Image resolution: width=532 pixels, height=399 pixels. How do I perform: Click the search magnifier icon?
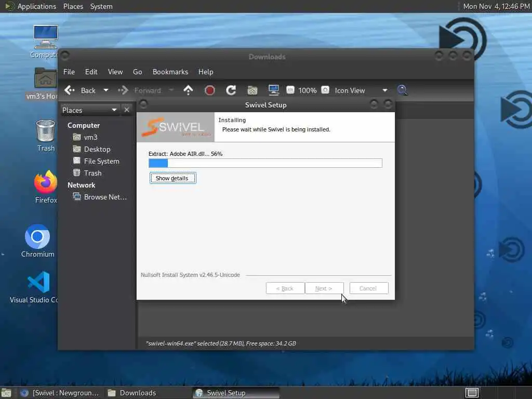coord(403,90)
